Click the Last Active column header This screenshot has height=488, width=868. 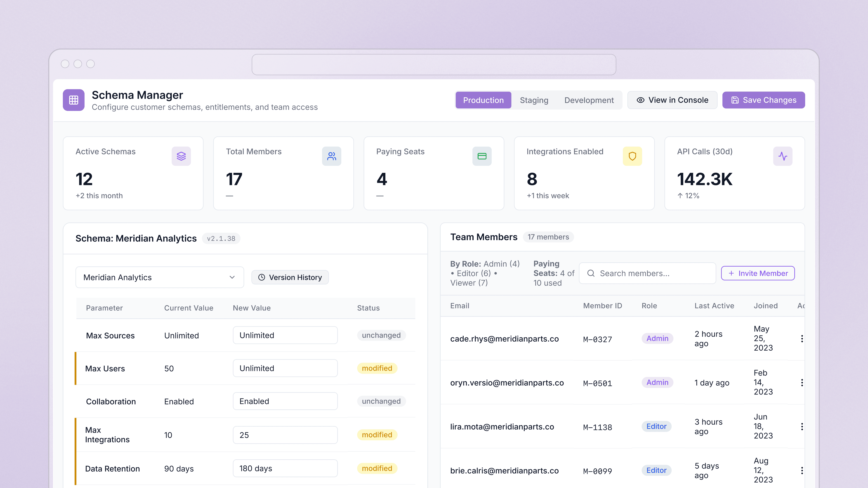pos(714,305)
